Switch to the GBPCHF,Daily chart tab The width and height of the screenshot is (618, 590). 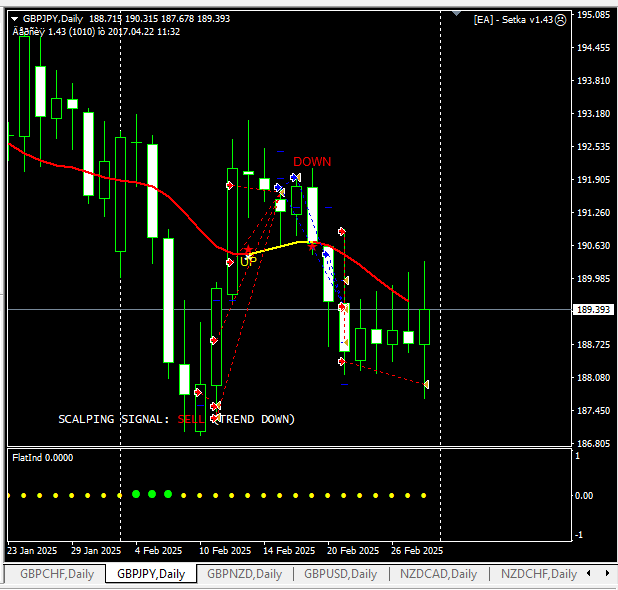[x=57, y=574]
